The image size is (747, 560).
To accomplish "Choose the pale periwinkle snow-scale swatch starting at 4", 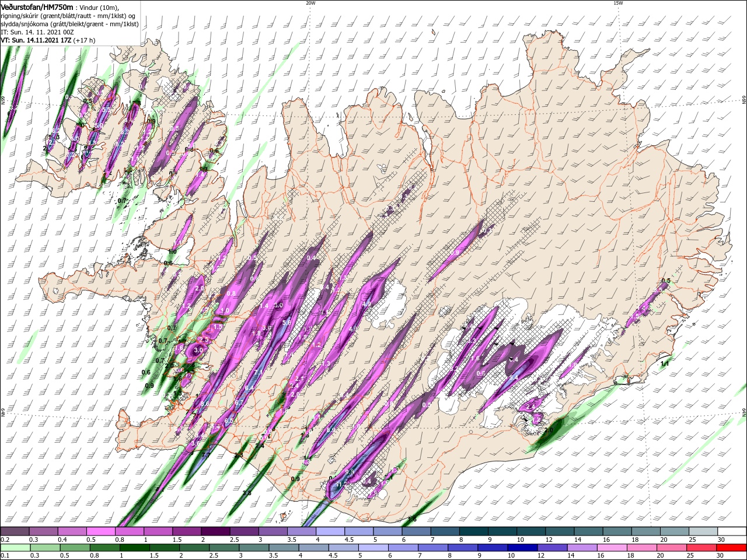I will 330,531.
